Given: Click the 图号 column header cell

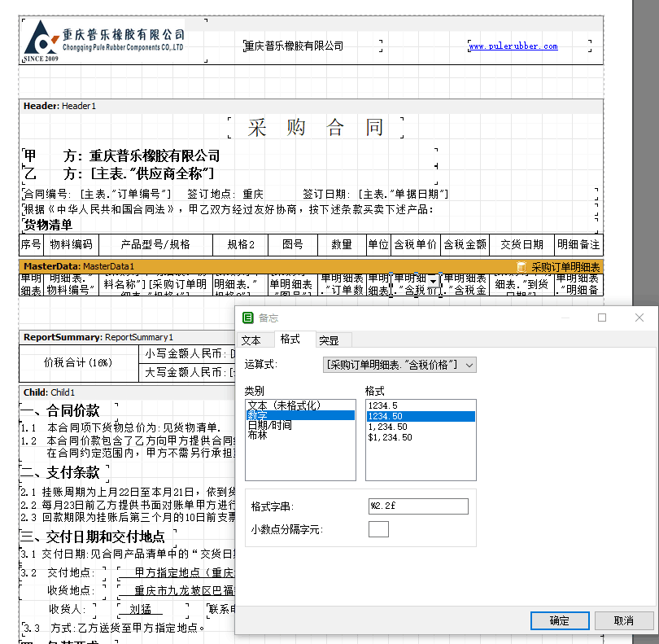Looking at the screenshot, I should (x=293, y=245).
